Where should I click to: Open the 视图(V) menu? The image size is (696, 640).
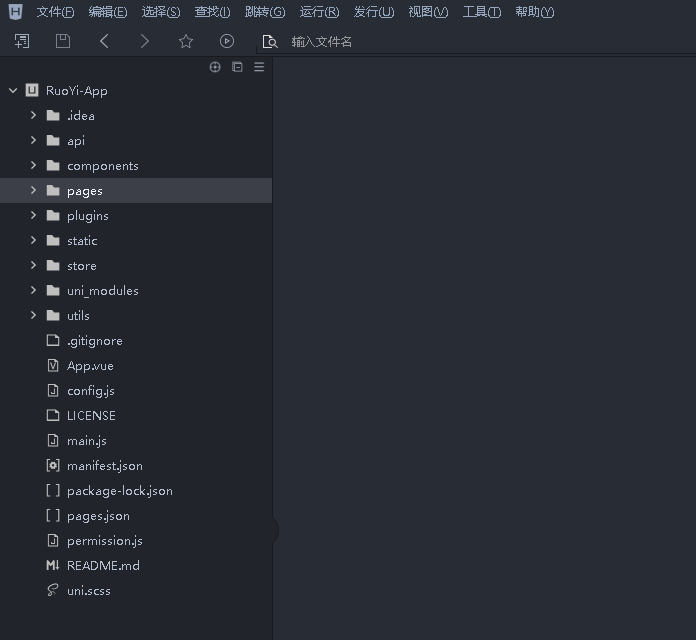(x=428, y=12)
